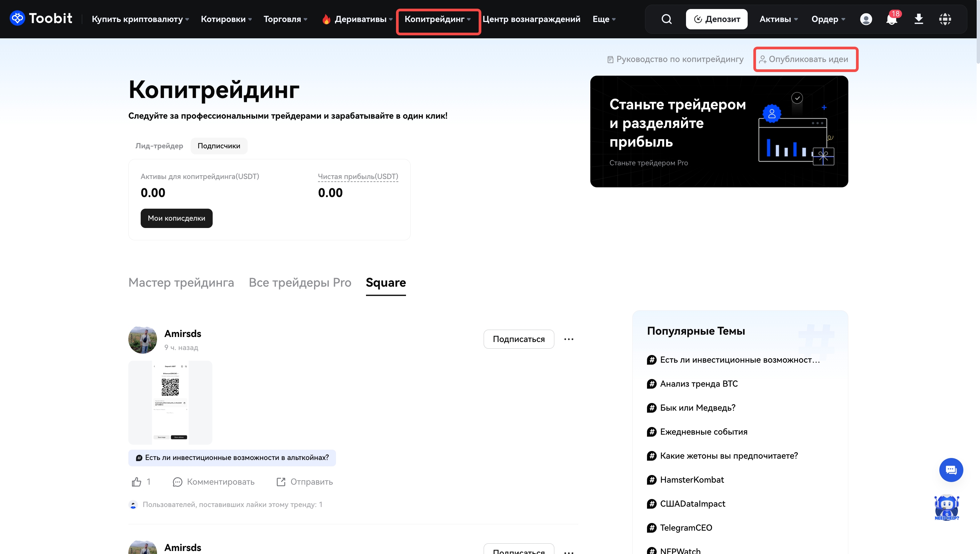Open notifications bell with 18 badge
980x554 pixels.
point(891,19)
